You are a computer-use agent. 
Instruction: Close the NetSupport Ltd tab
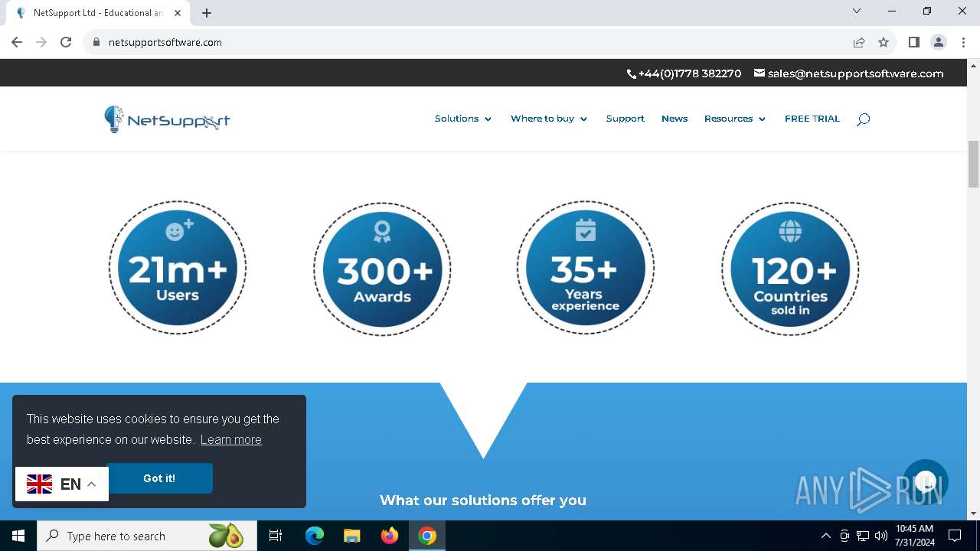click(x=178, y=13)
